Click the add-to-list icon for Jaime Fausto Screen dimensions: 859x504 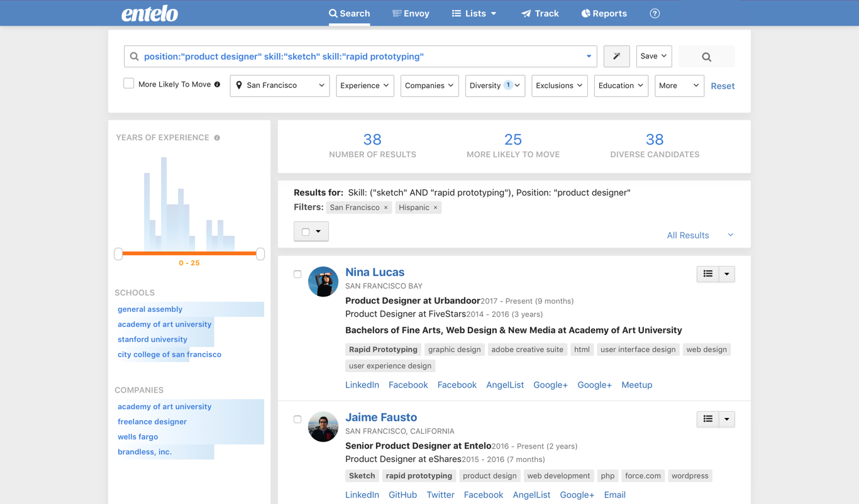[707, 419]
